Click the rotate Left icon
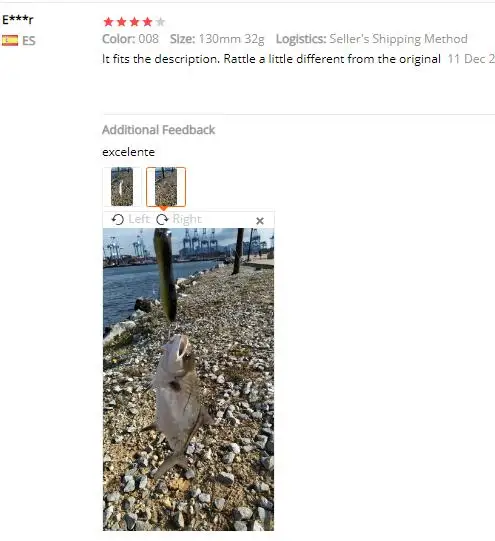The width and height of the screenshot is (495, 541). (118, 219)
